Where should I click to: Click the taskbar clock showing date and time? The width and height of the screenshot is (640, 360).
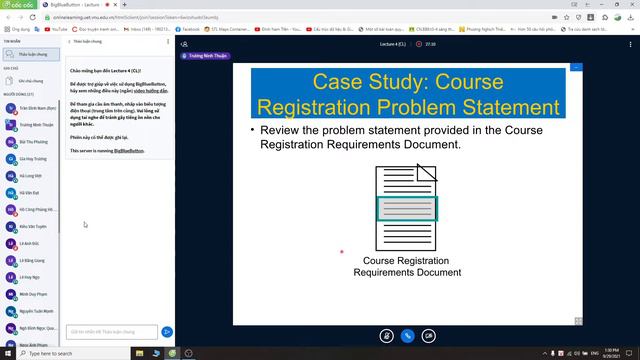tap(611, 353)
